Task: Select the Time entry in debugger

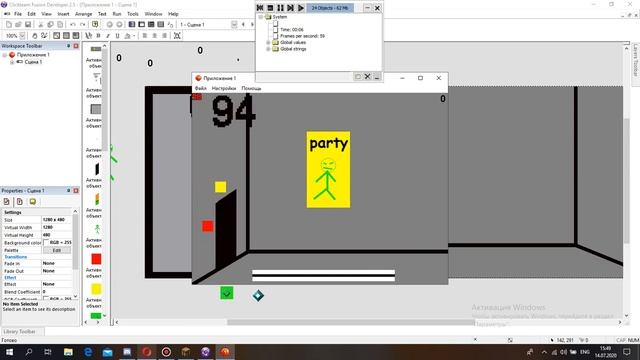Action: tap(291, 30)
